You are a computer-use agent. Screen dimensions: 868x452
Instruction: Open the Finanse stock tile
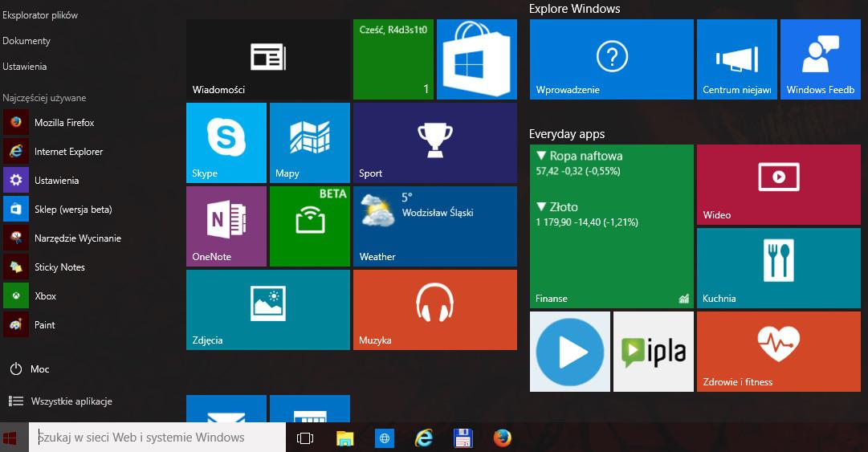tap(611, 226)
